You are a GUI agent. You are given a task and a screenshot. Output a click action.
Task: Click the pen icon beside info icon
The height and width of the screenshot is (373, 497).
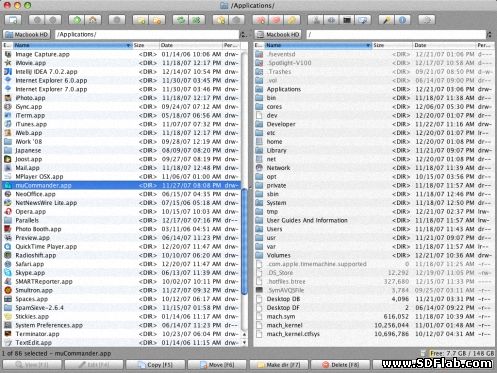pos(386,20)
